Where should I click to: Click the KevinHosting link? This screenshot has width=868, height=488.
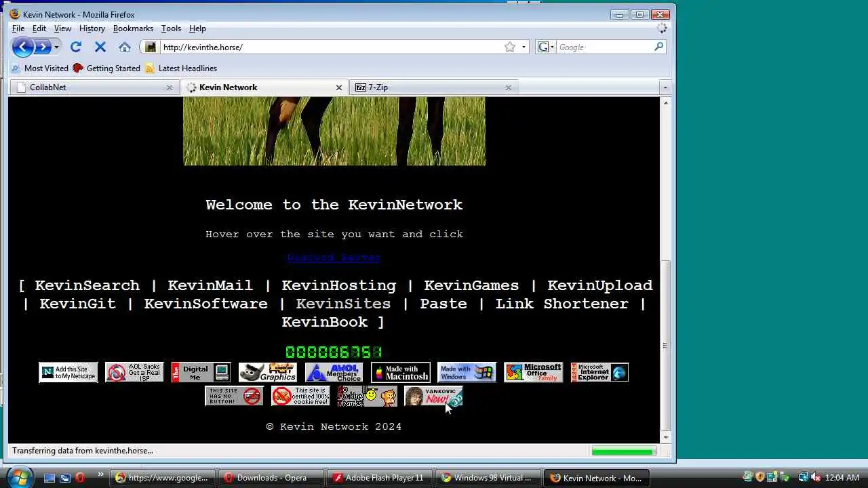338,285
